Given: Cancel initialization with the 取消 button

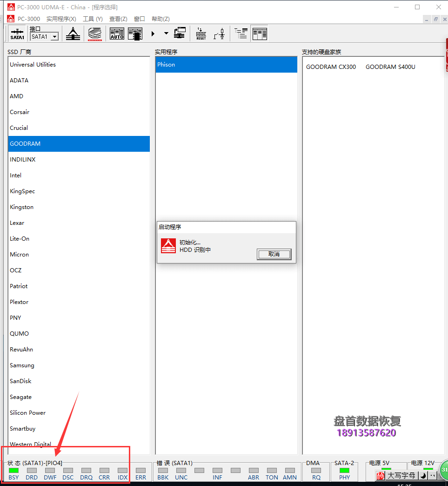Looking at the screenshot, I should point(274,254).
